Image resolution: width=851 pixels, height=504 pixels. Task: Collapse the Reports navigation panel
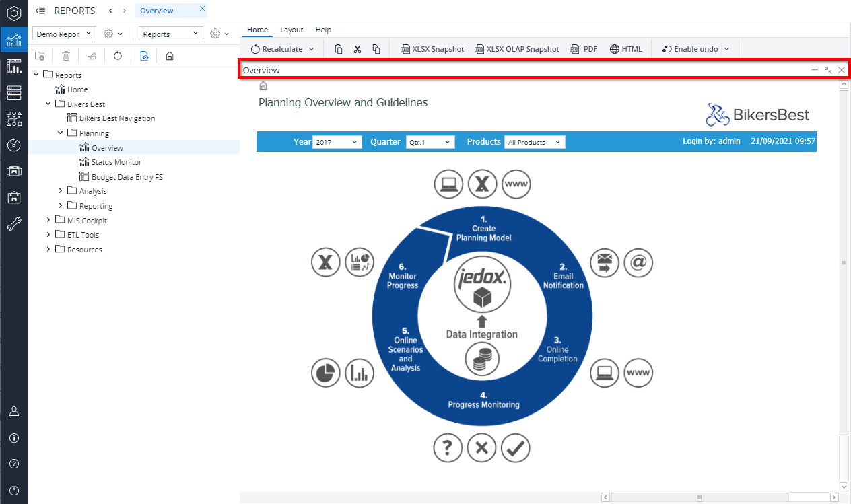pos(40,11)
